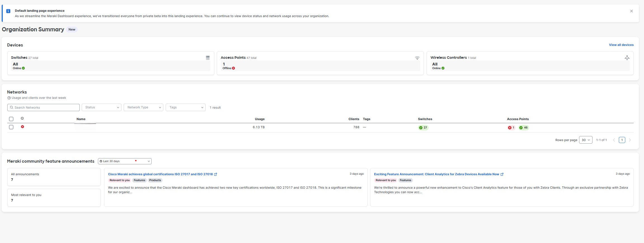
Task: Check the network row checkbox
Action: (11, 127)
